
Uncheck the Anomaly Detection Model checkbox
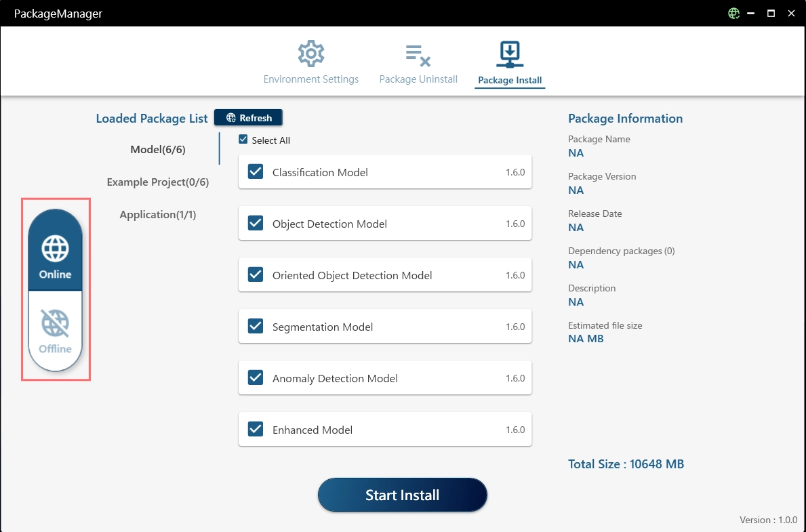pos(256,377)
